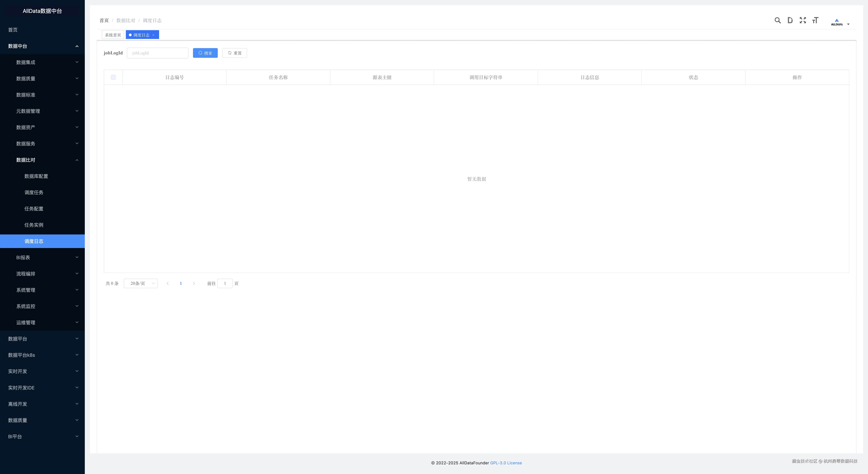Open 调度任务 in the sidebar
The image size is (868, 474).
(x=34, y=193)
